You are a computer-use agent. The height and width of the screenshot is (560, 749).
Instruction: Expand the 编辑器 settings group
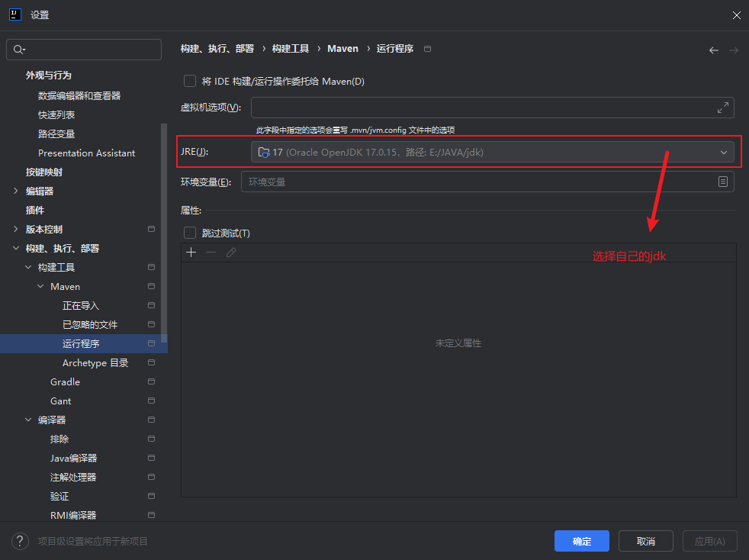[16, 191]
